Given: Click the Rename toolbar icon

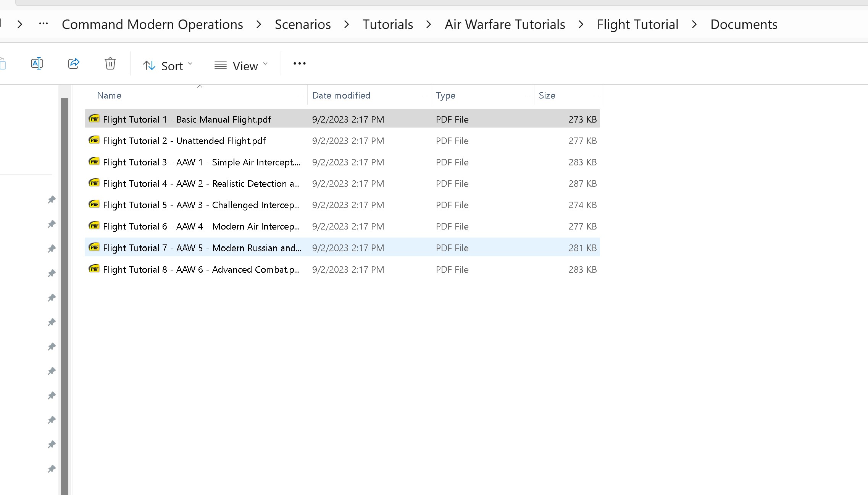Looking at the screenshot, I should point(37,63).
